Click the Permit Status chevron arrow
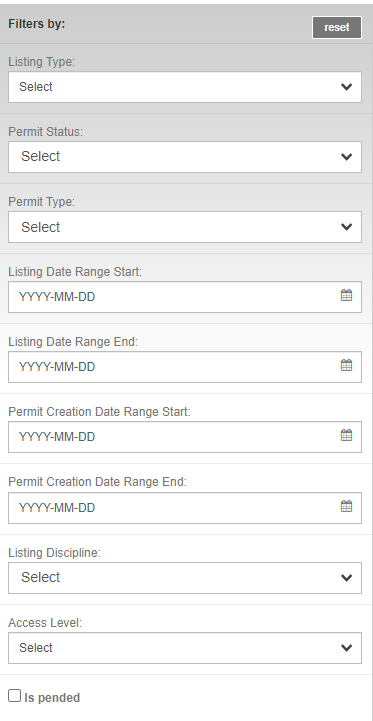 346,157
